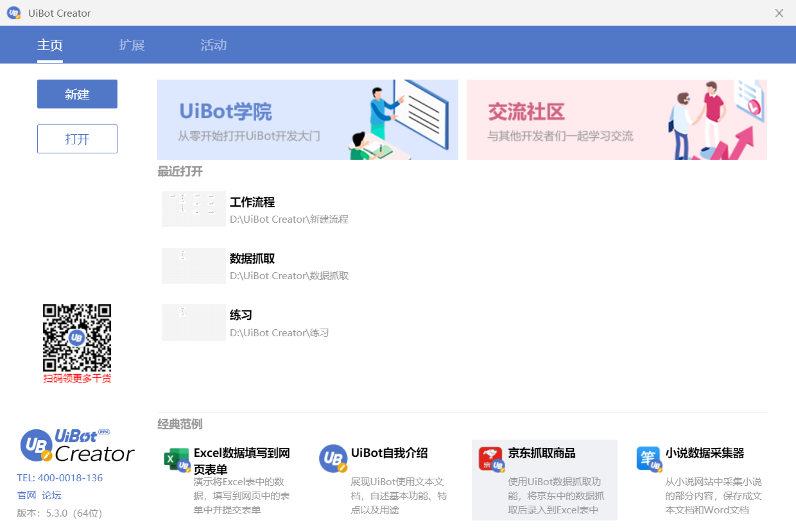Click path D:\UiBot Creator\练习
796x532 pixels.
pos(279,333)
